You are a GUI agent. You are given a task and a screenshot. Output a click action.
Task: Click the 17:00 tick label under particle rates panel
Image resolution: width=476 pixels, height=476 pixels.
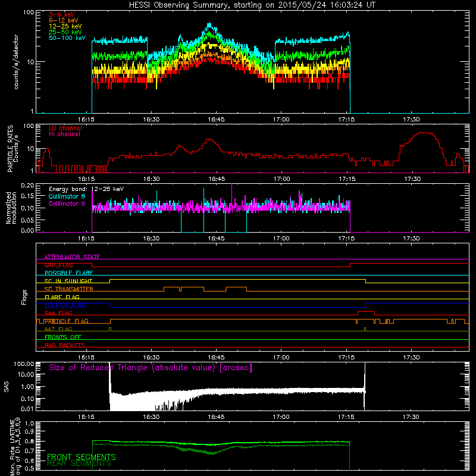coord(281,179)
